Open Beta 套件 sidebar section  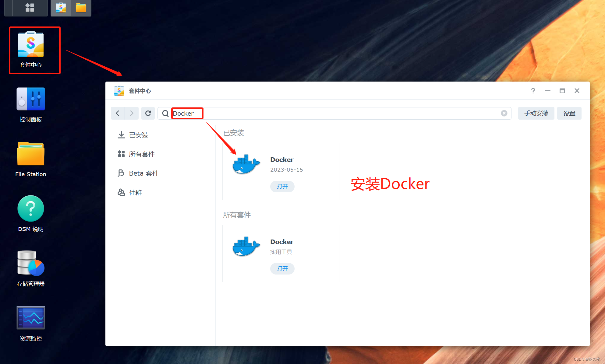pyautogui.click(x=143, y=173)
